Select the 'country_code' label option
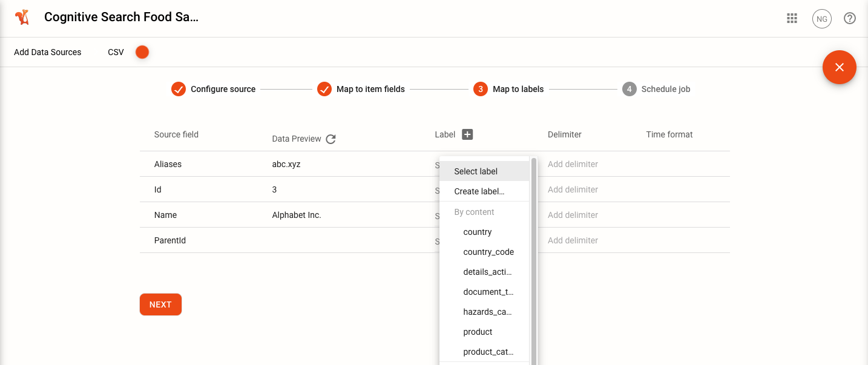The width and height of the screenshot is (868, 365). pos(484,252)
